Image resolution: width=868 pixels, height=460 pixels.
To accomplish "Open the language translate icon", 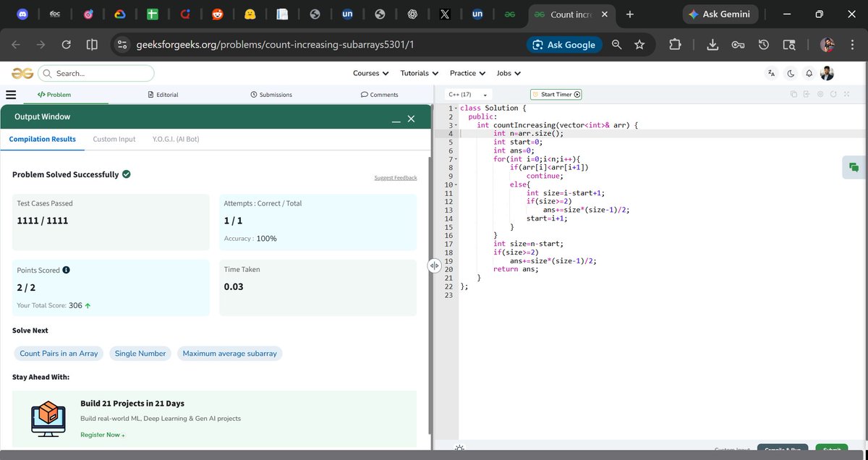I will point(772,73).
